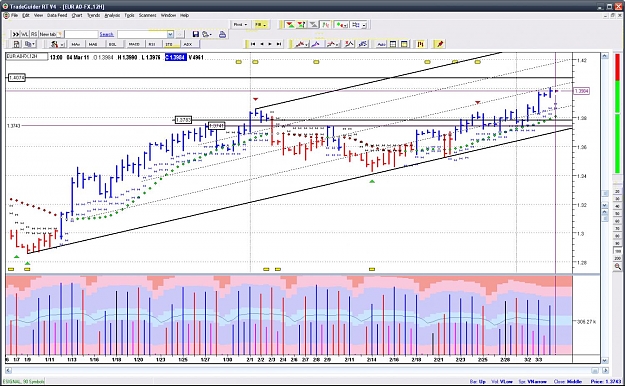This screenshot has height=386, width=625.
Task: Open the user profile icon dropdown
Action: tap(57, 44)
